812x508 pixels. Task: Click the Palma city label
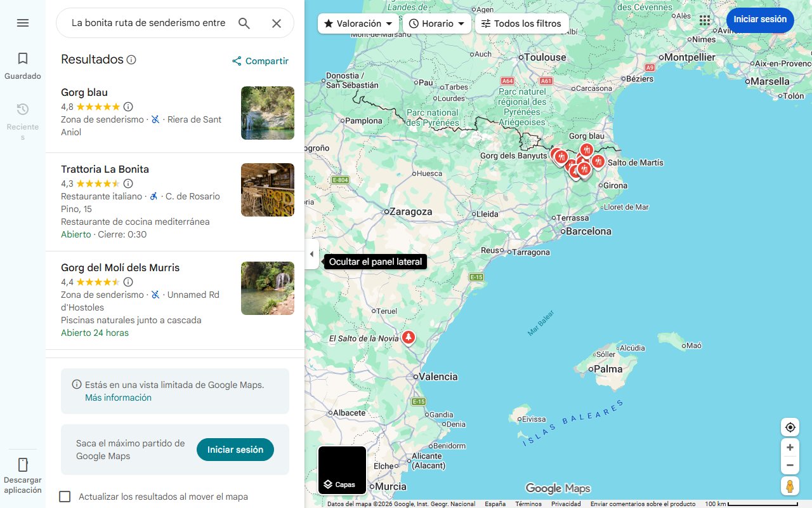click(608, 369)
